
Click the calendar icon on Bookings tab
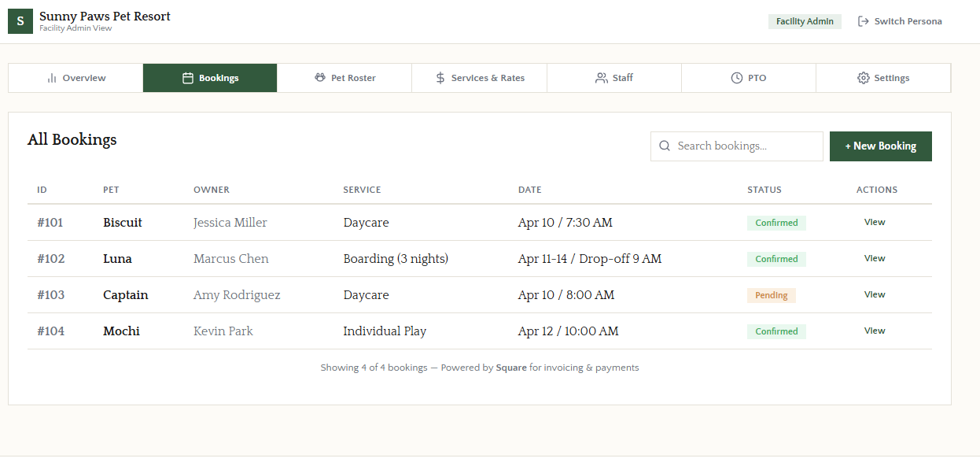pos(188,78)
